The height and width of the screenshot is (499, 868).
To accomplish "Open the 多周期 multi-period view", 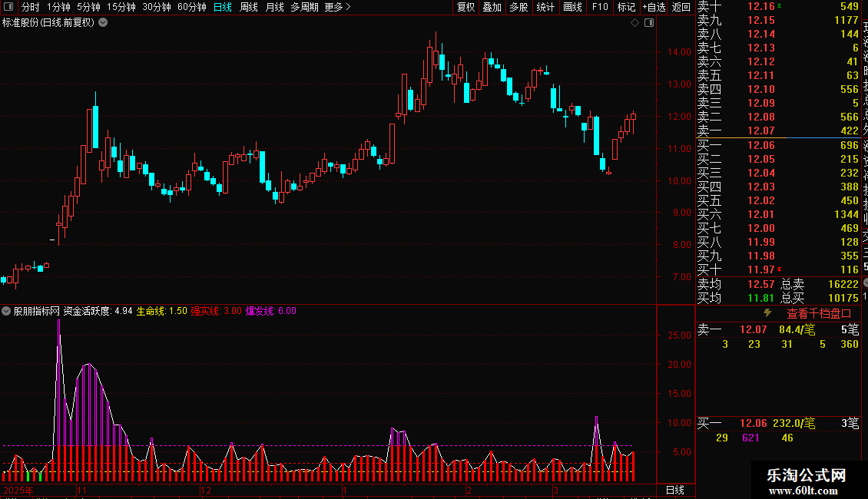I will (x=304, y=7).
